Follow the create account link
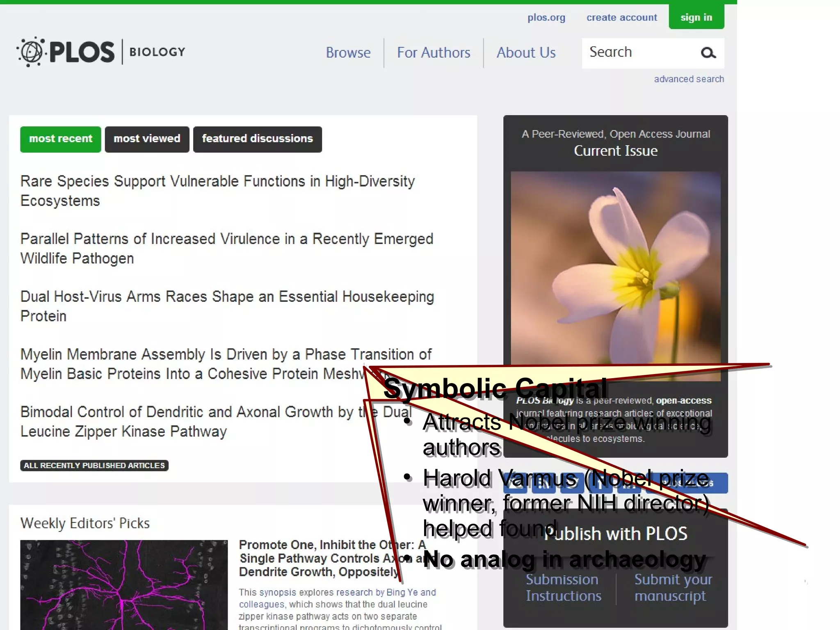The image size is (840, 630). (621, 18)
